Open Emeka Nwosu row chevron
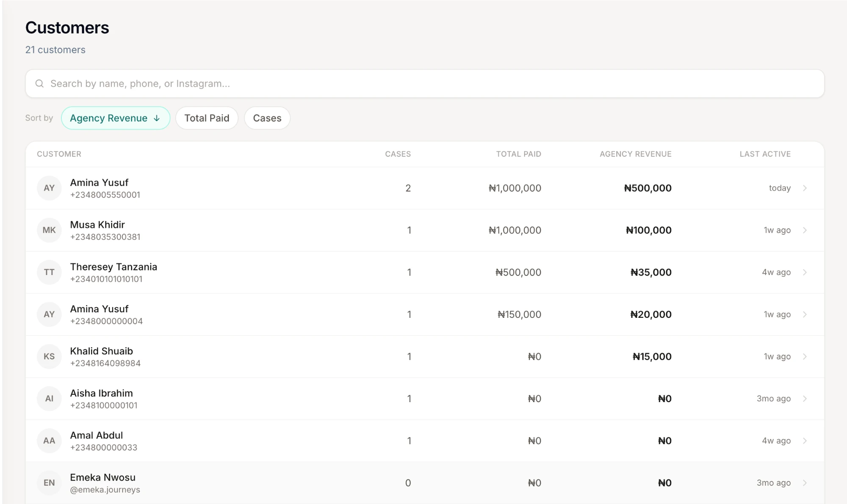This screenshot has width=847, height=504. coord(805,483)
